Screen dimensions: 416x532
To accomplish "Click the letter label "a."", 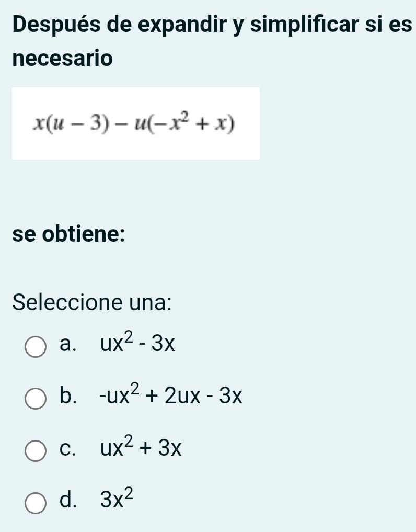I will (68, 344).
